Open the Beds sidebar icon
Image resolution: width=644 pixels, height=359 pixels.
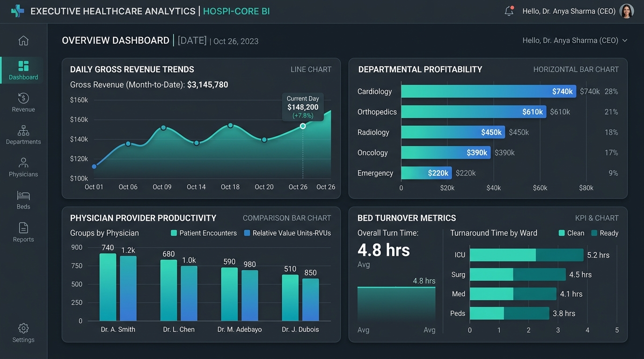tap(23, 195)
